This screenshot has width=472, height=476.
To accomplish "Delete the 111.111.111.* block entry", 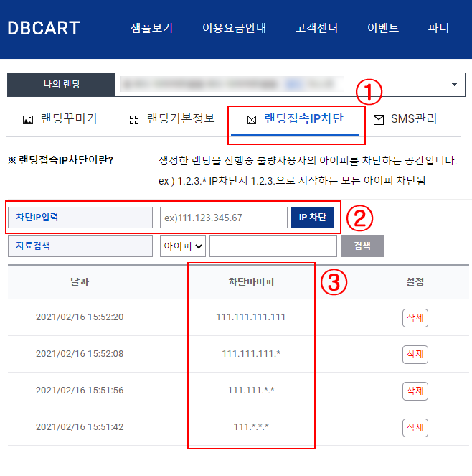I will click(x=415, y=354).
